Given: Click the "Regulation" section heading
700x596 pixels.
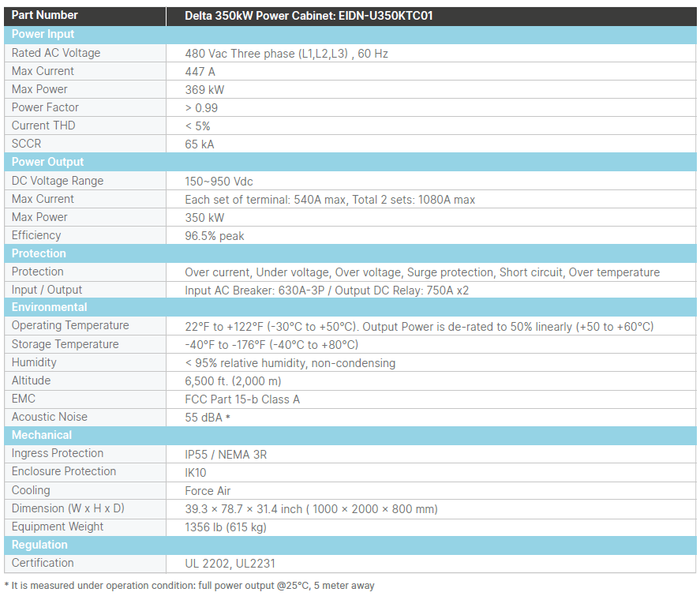Looking at the screenshot, I should (x=39, y=545).
